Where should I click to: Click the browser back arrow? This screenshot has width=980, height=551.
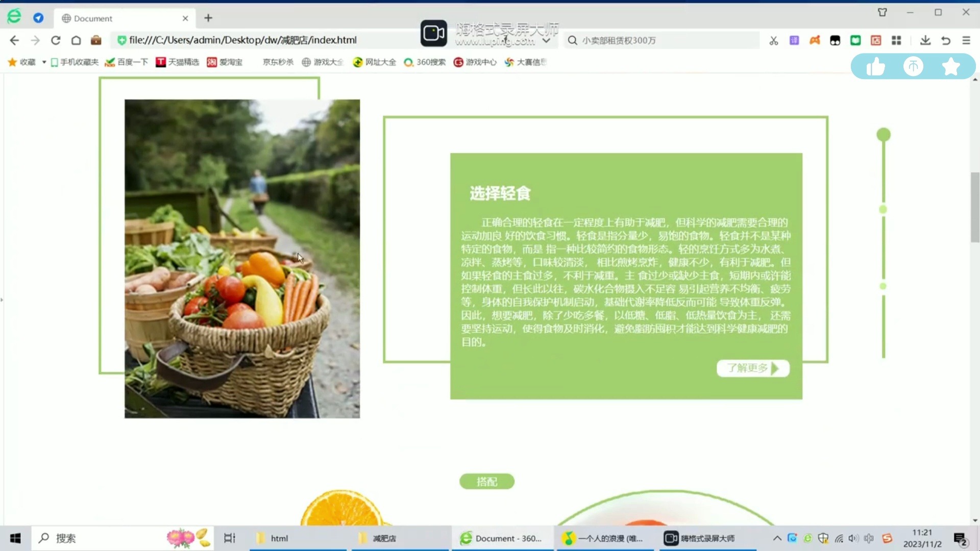[14, 40]
